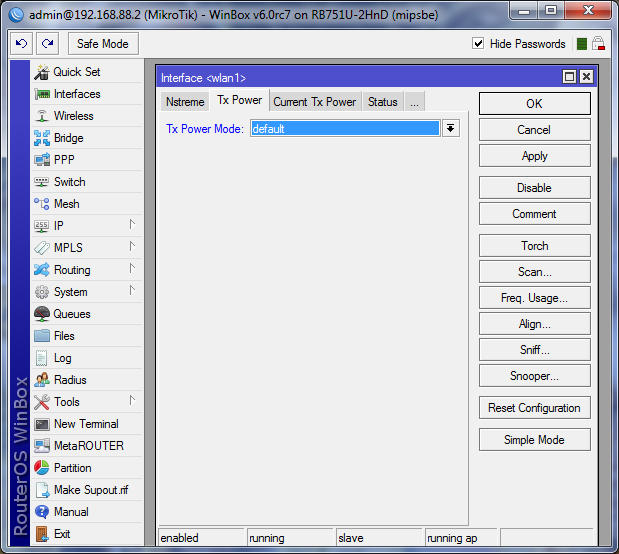Click the Radius users icon
The height and width of the screenshot is (554, 619).
tap(41, 380)
